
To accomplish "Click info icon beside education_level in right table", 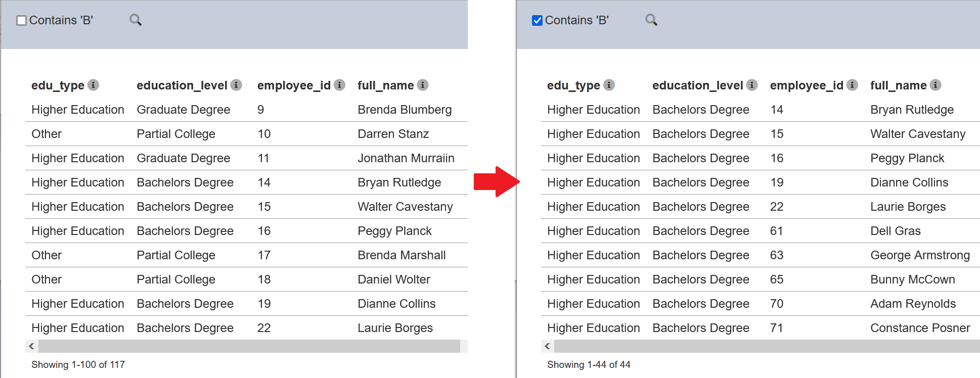I will [x=752, y=85].
